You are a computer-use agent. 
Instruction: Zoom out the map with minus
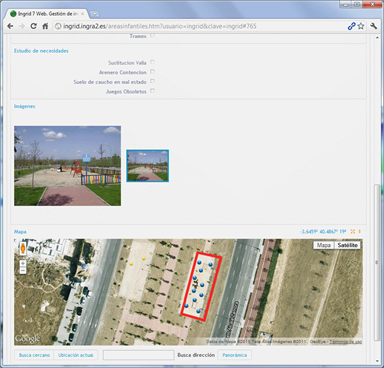[x=23, y=271]
